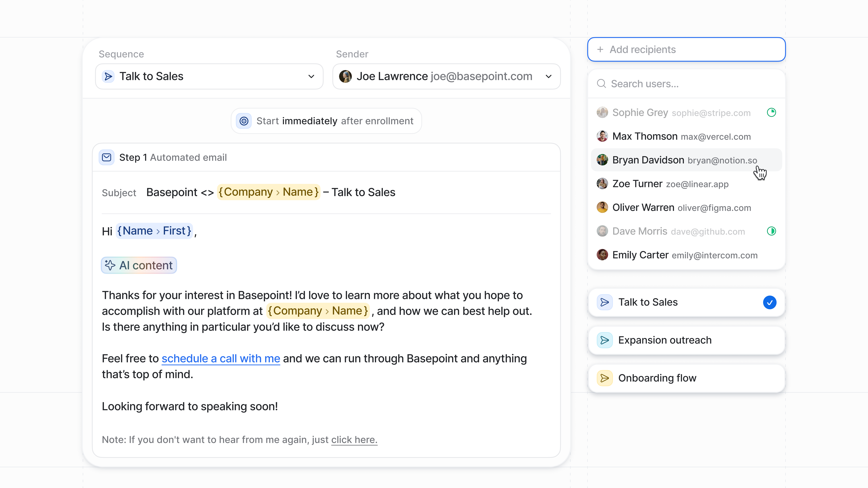Select Oliver Warren oliver@figma.com
The width and height of the screenshot is (868, 488).
coord(686,208)
